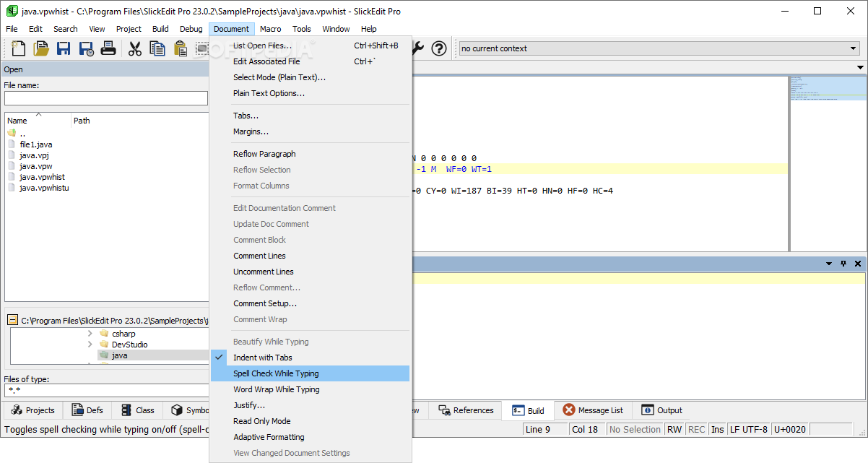Click the New File toolbar icon

click(x=19, y=48)
